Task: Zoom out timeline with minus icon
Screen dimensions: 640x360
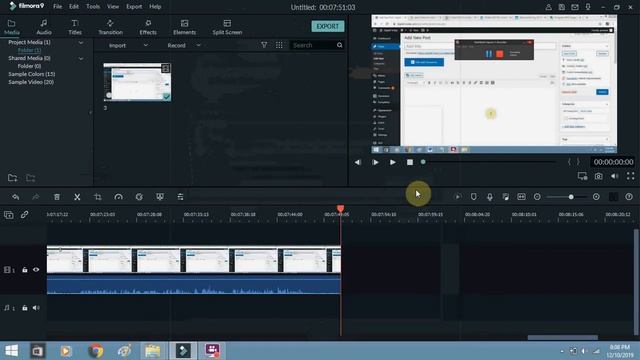Action: click(537, 197)
